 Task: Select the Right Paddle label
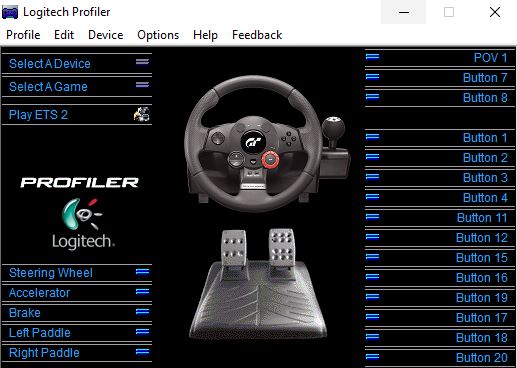point(44,353)
